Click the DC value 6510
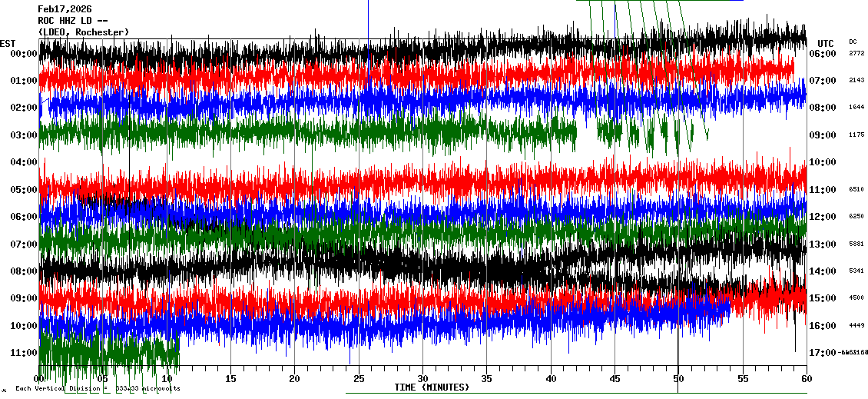This screenshot has height=399, width=868. 856,189
